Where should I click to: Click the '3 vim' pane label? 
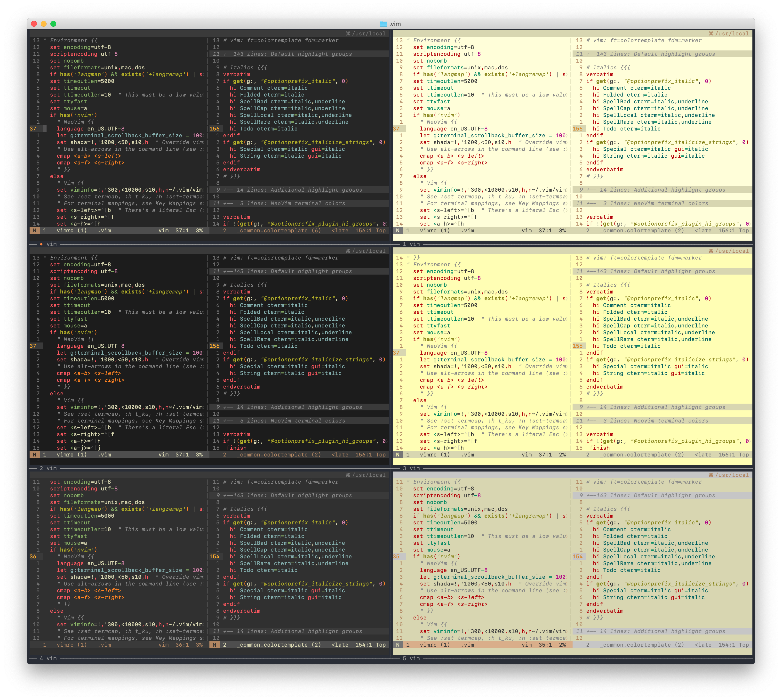click(x=411, y=468)
